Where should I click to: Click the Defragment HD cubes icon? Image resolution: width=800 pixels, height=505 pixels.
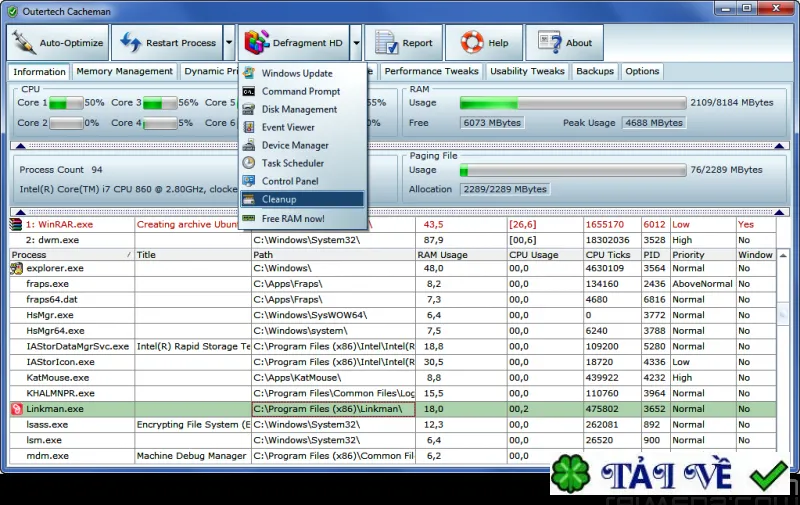click(257, 42)
